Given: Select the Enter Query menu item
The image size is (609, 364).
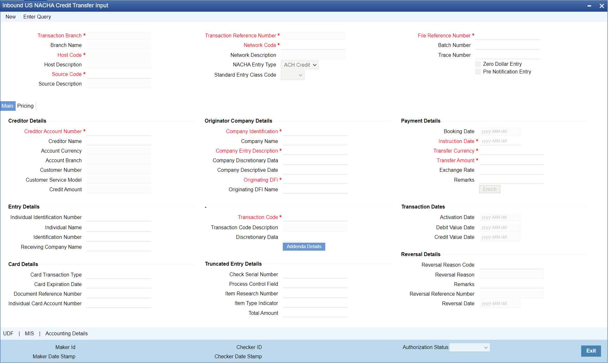Looking at the screenshot, I should (37, 17).
